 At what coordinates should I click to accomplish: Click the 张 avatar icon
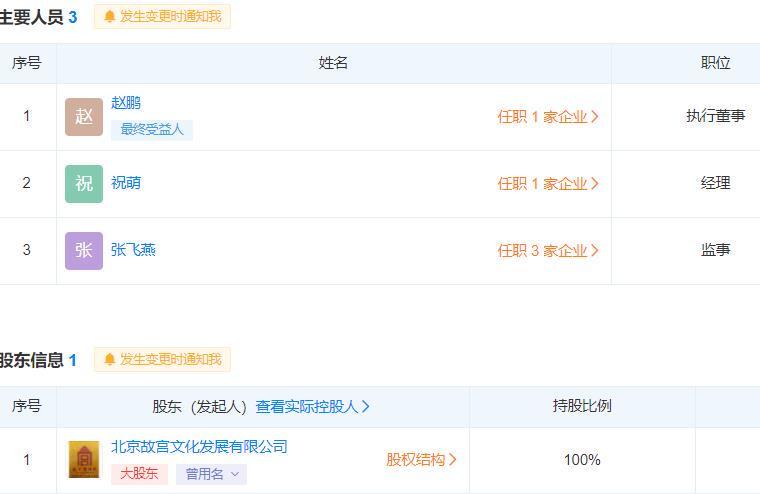[84, 251]
